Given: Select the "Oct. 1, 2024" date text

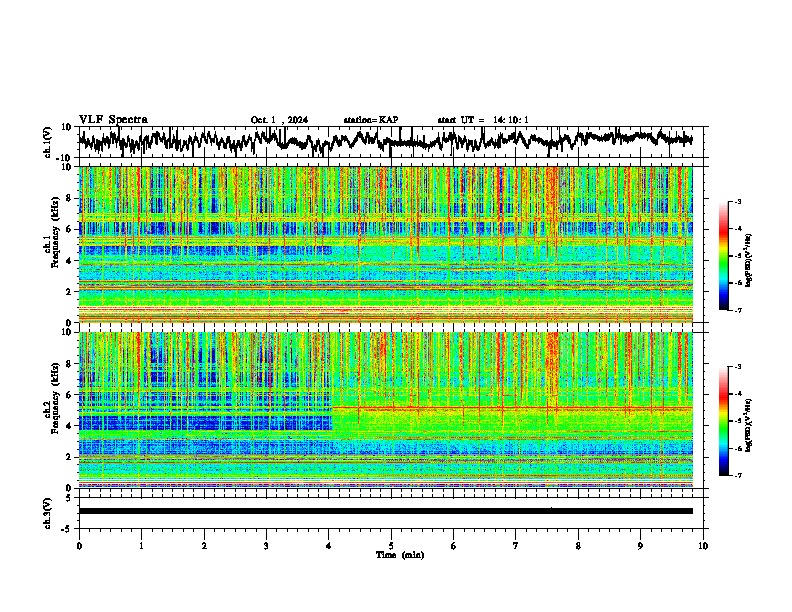Looking at the screenshot, I should (279, 120).
